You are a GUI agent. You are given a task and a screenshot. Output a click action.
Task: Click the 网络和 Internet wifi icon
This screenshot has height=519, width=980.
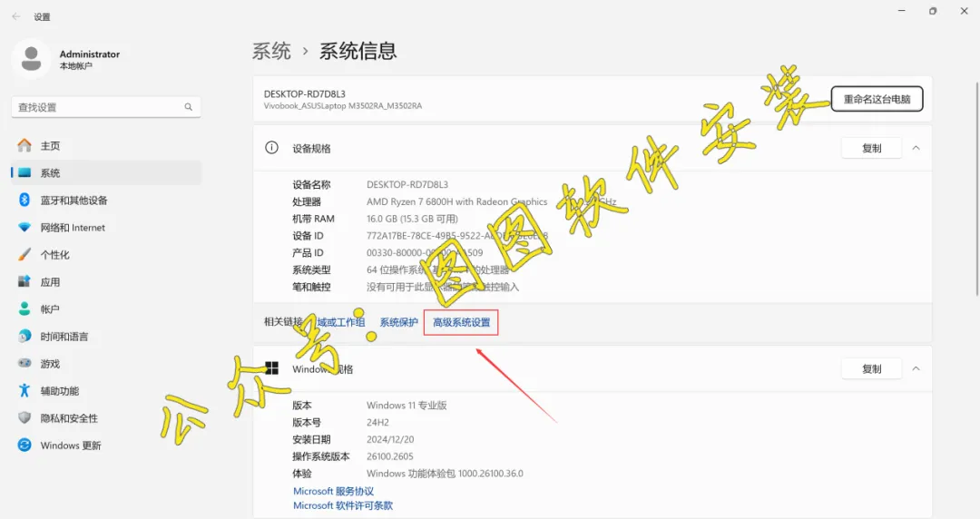point(24,227)
